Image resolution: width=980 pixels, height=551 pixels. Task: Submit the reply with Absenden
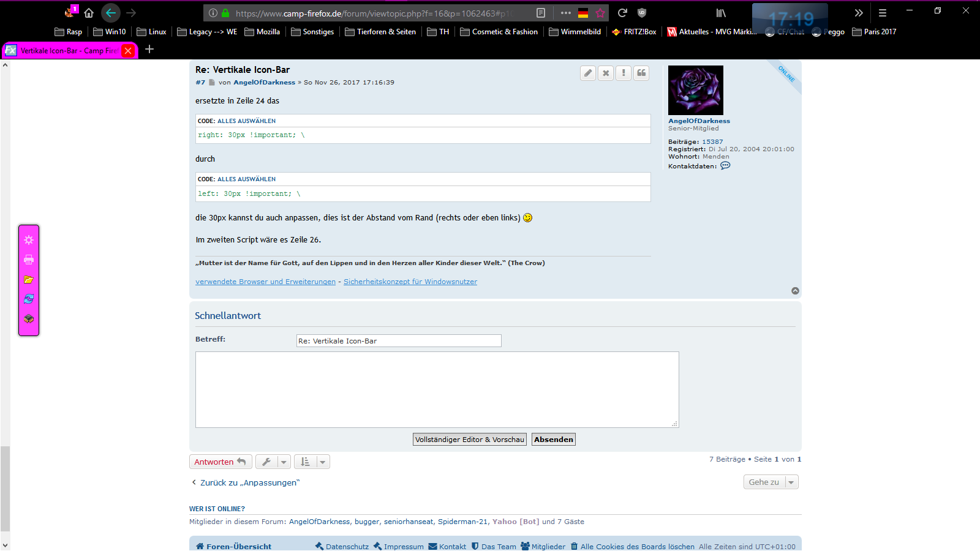[x=554, y=440]
